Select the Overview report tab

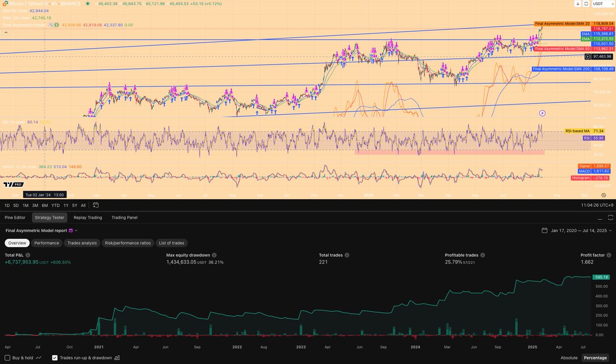click(x=17, y=243)
